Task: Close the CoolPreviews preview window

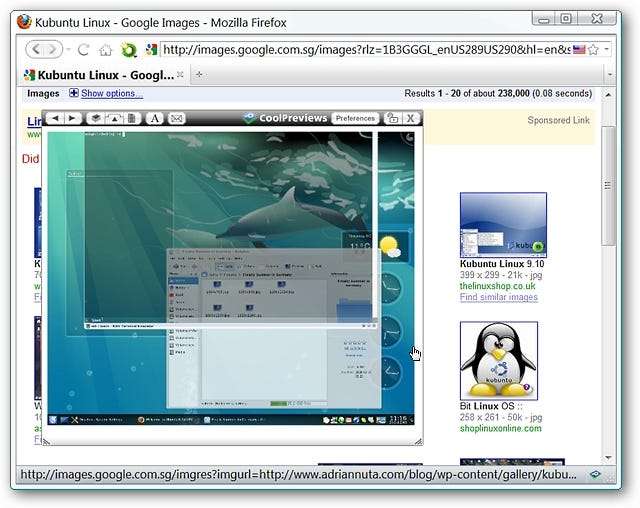Action: click(411, 118)
